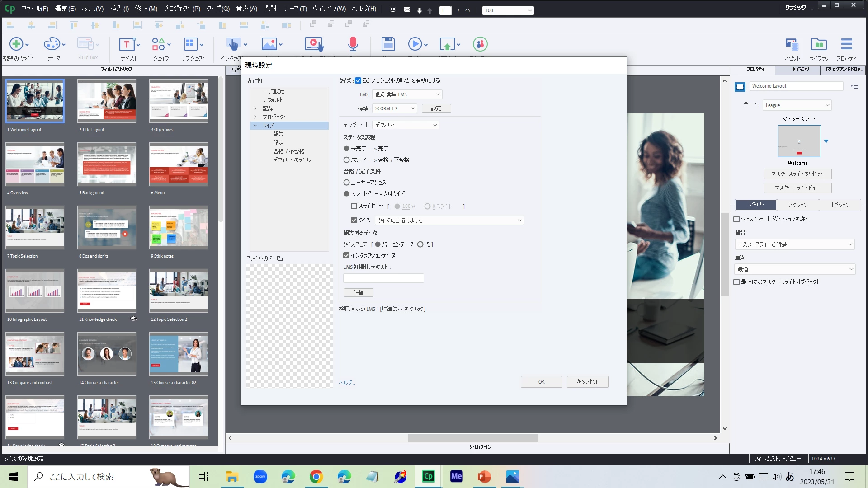The width and height of the screenshot is (868, 488).
Task: Open the LMS dropdown in quiz settings
Action: click(407, 94)
